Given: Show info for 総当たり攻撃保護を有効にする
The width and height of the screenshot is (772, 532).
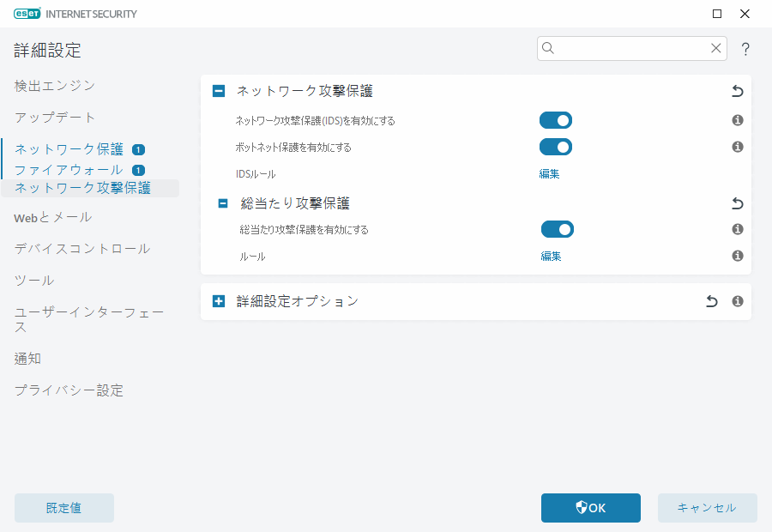Looking at the screenshot, I should click(737, 230).
